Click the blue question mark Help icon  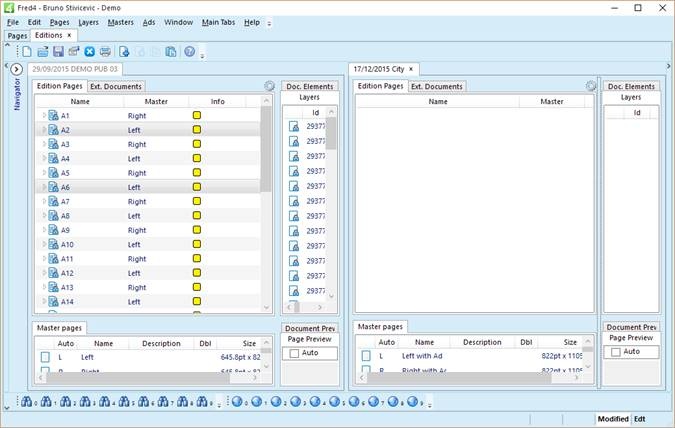189,52
